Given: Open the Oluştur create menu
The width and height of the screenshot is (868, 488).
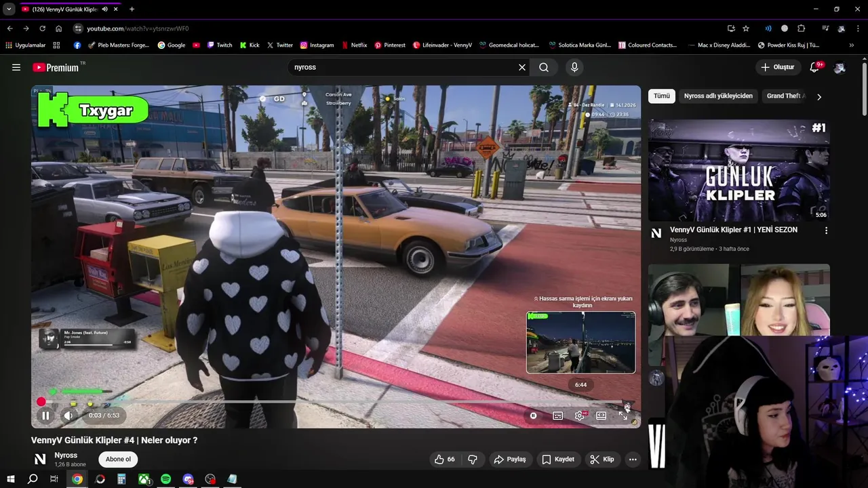Looking at the screenshot, I should 777,67.
